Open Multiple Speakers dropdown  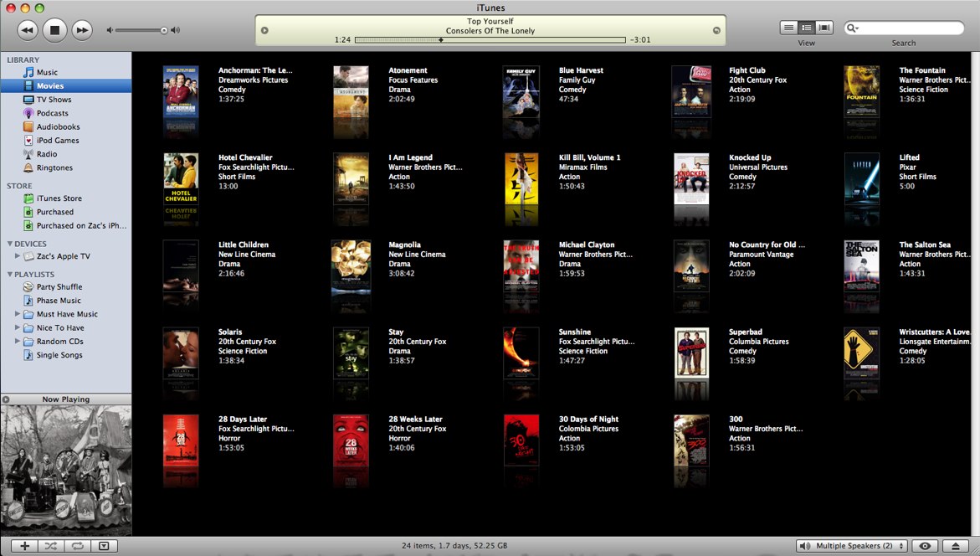[x=852, y=546]
